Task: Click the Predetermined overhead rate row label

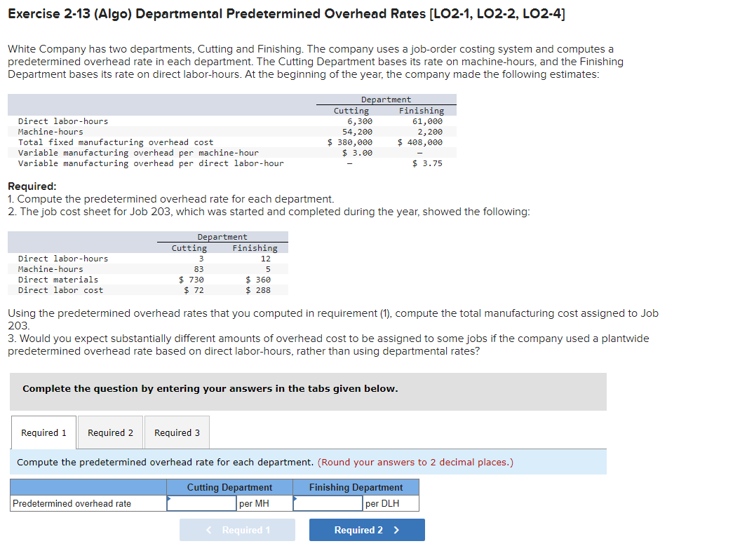Action: [72, 503]
